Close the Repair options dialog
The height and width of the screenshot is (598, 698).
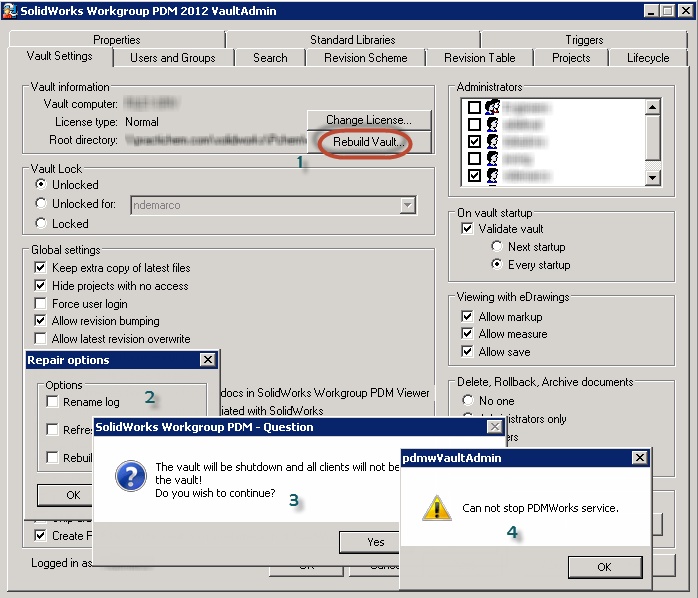(x=207, y=359)
